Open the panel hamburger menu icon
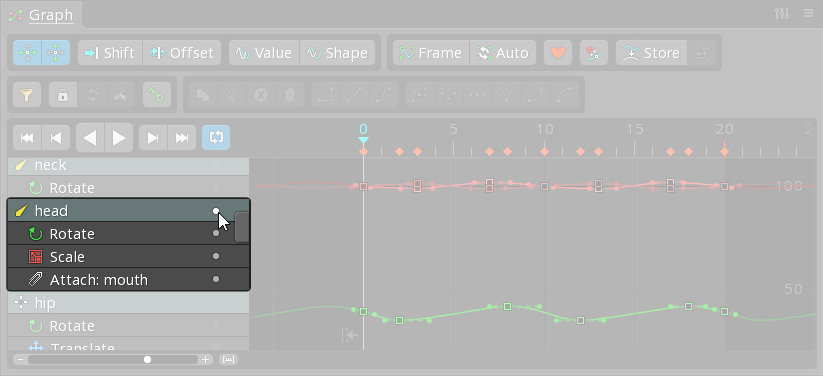The width and height of the screenshot is (823, 376). 808,14
